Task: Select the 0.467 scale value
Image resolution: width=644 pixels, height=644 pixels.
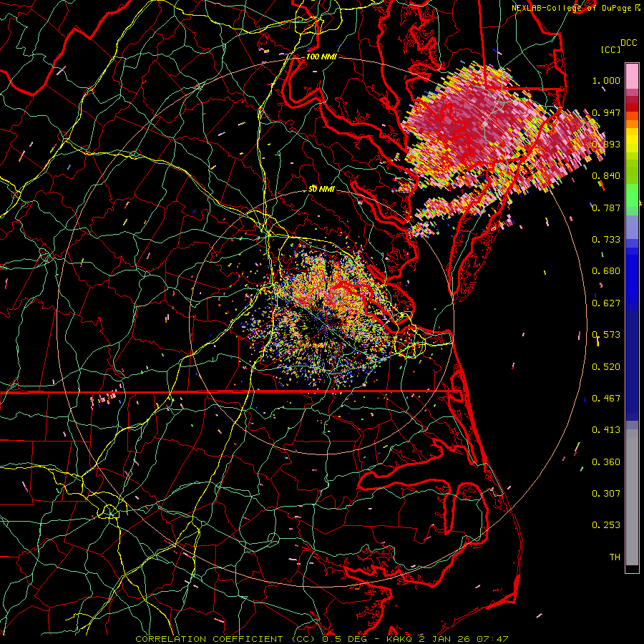Action: point(606,399)
